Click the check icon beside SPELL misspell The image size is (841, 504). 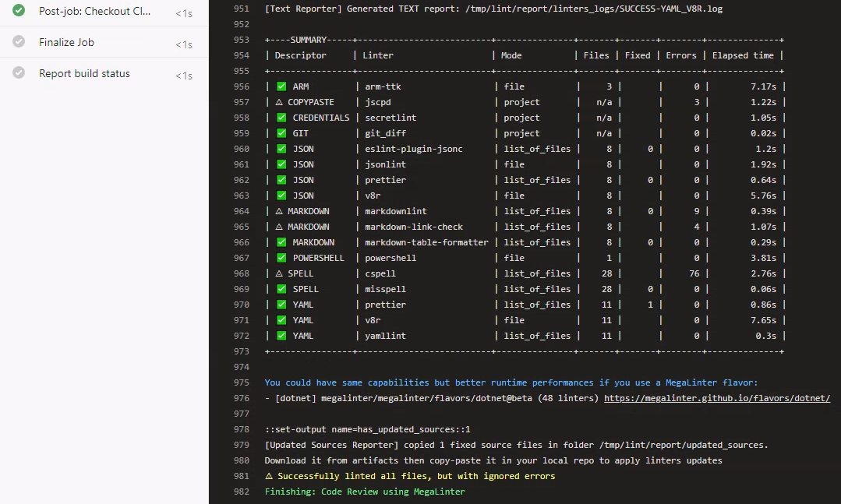coord(281,288)
